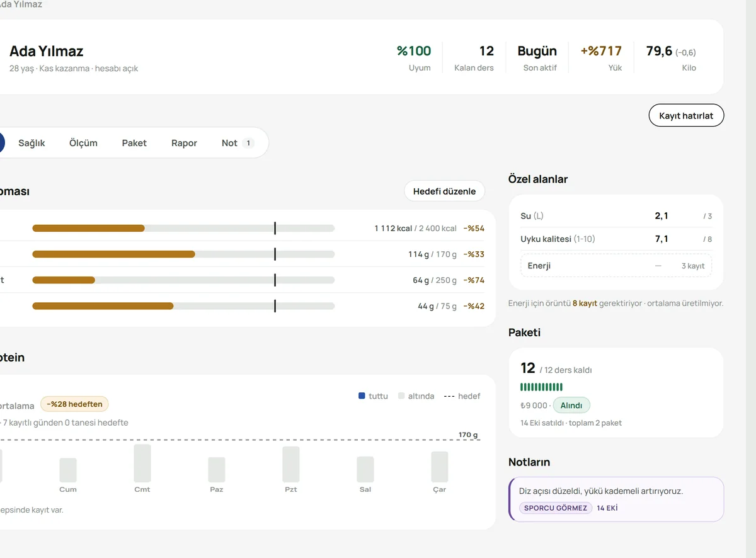Select the Uyku kalitesi row

point(616,239)
